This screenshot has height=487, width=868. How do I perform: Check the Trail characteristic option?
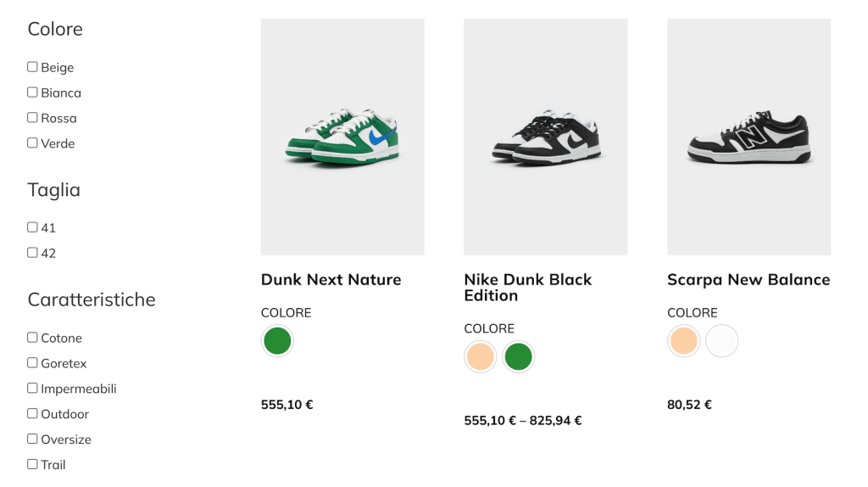click(32, 465)
